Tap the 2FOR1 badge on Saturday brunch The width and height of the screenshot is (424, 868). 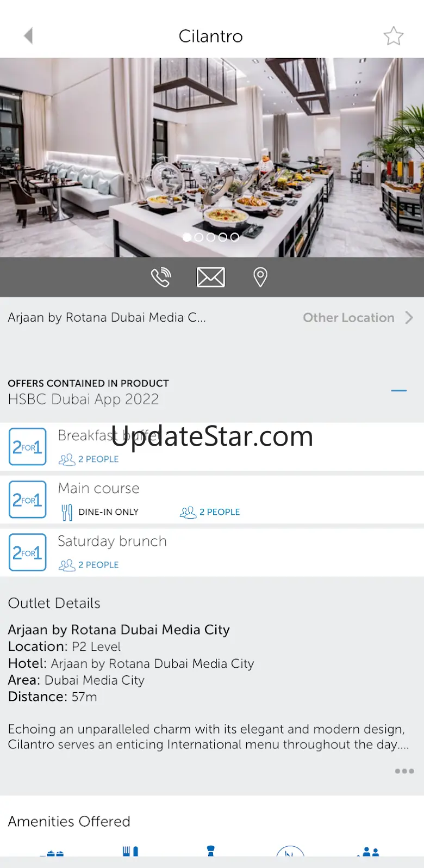click(x=28, y=552)
